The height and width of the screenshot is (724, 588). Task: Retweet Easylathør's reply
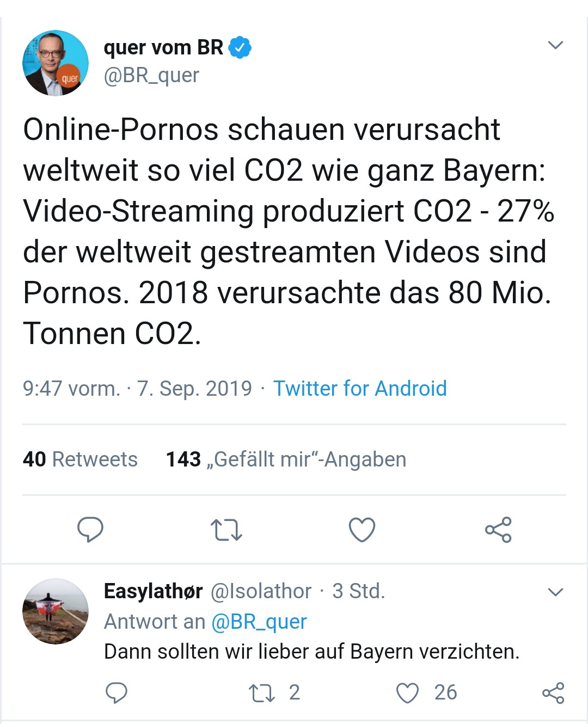[x=262, y=693]
